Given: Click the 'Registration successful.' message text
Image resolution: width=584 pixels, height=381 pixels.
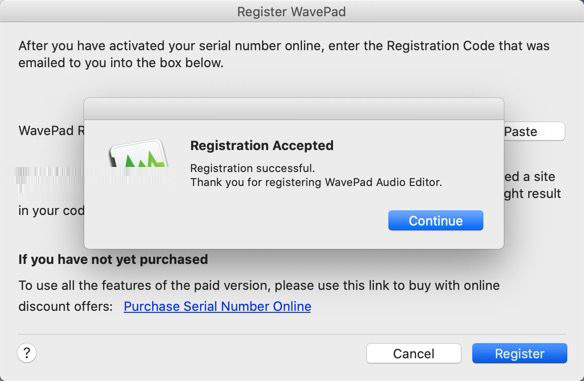Looking at the screenshot, I should point(253,168).
